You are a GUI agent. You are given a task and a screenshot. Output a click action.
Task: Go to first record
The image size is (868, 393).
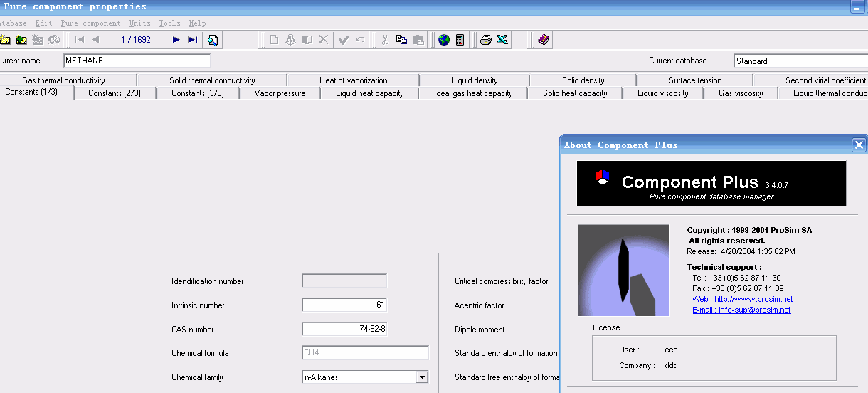[x=79, y=40]
